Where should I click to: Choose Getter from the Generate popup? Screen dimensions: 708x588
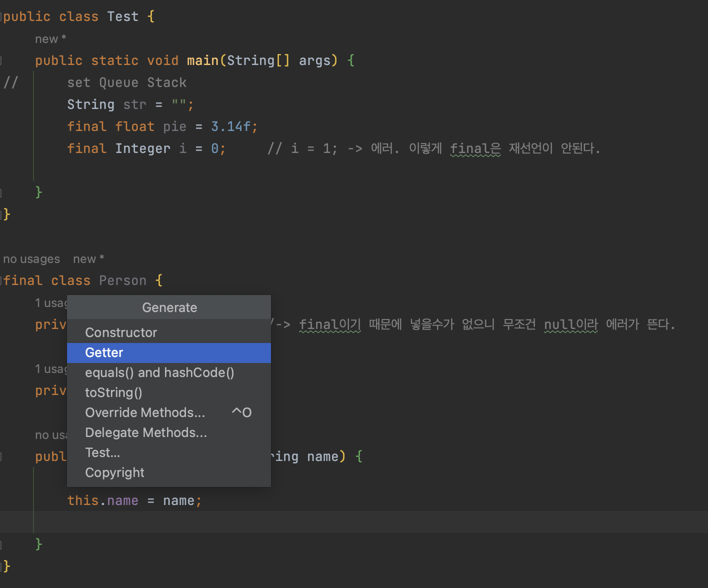click(169, 352)
